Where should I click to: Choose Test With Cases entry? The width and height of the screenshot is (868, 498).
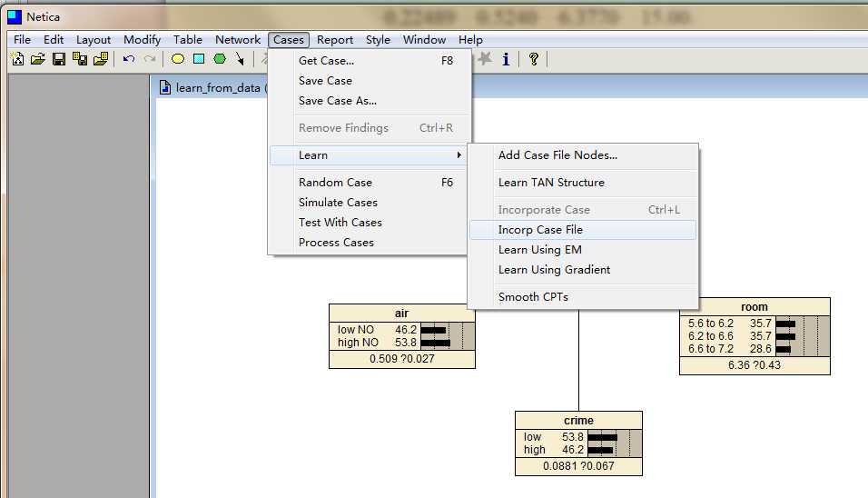click(370, 222)
